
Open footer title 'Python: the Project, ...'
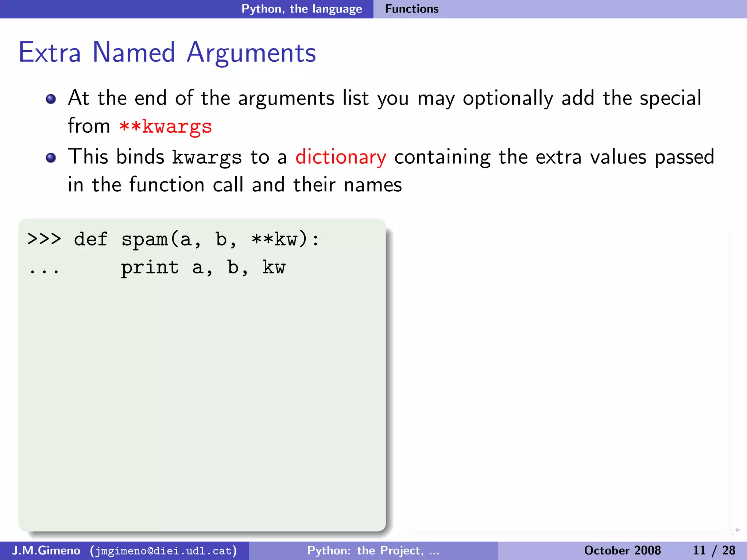coord(373,551)
